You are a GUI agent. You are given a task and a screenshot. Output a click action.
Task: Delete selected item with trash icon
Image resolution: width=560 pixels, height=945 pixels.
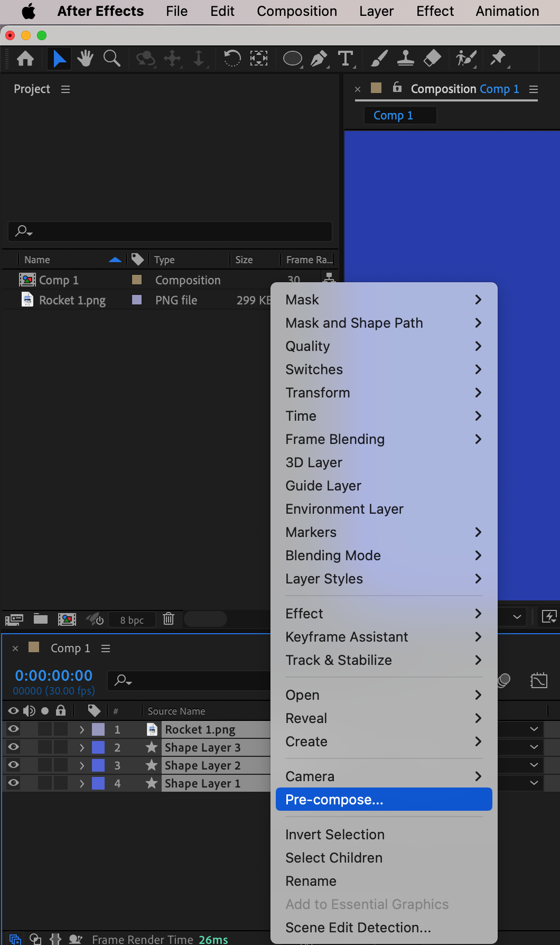169,619
